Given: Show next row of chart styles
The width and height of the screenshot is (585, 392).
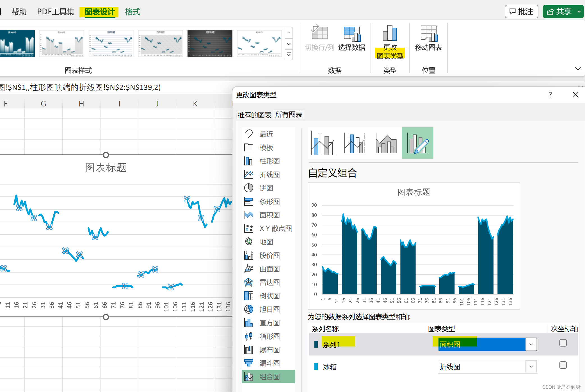Looking at the screenshot, I should coord(289,44).
